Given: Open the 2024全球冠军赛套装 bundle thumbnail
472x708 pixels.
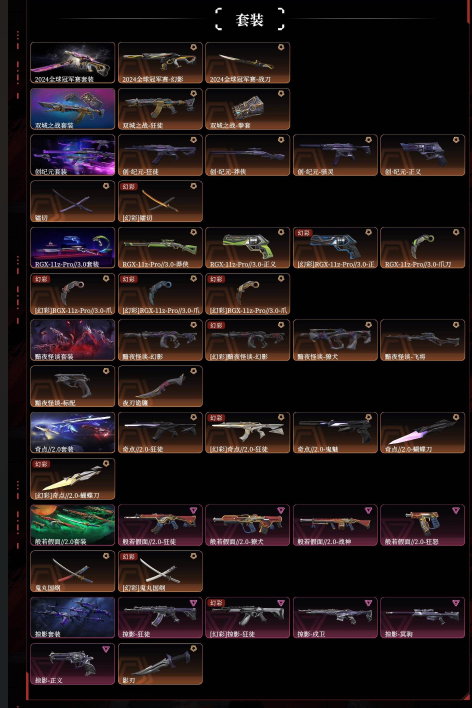Looking at the screenshot, I should point(73,63).
